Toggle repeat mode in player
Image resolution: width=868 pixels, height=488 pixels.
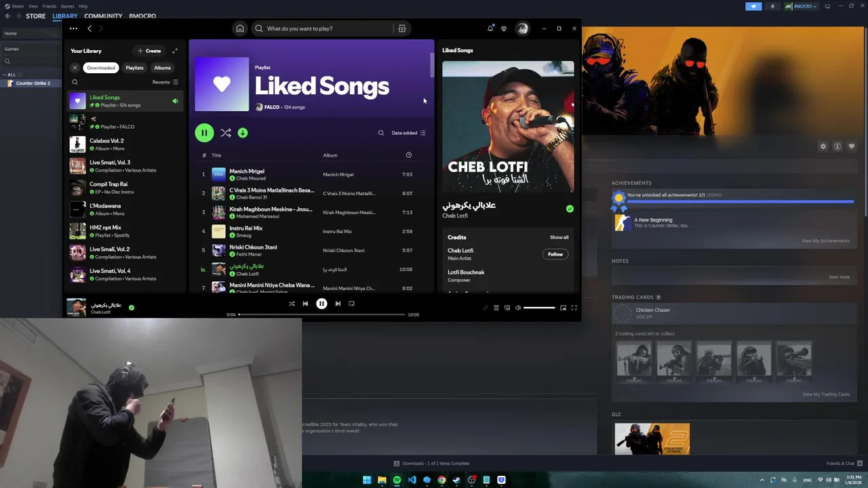(x=351, y=304)
